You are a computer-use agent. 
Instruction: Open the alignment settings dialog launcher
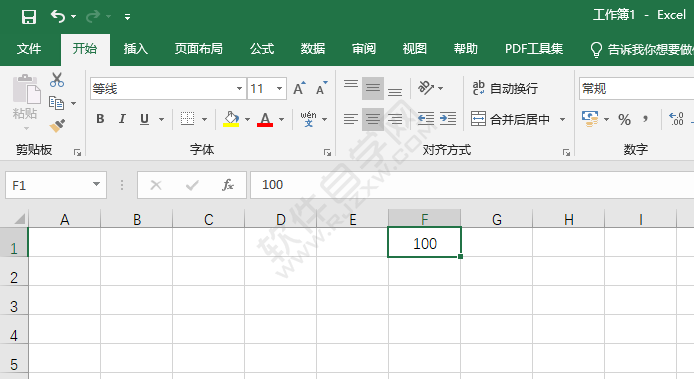(566, 153)
